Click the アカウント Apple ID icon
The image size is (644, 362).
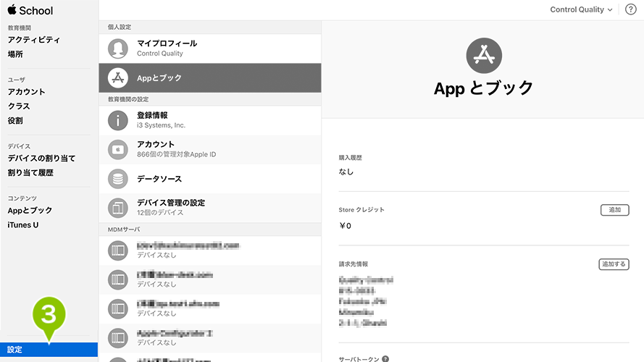tap(118, 149)
